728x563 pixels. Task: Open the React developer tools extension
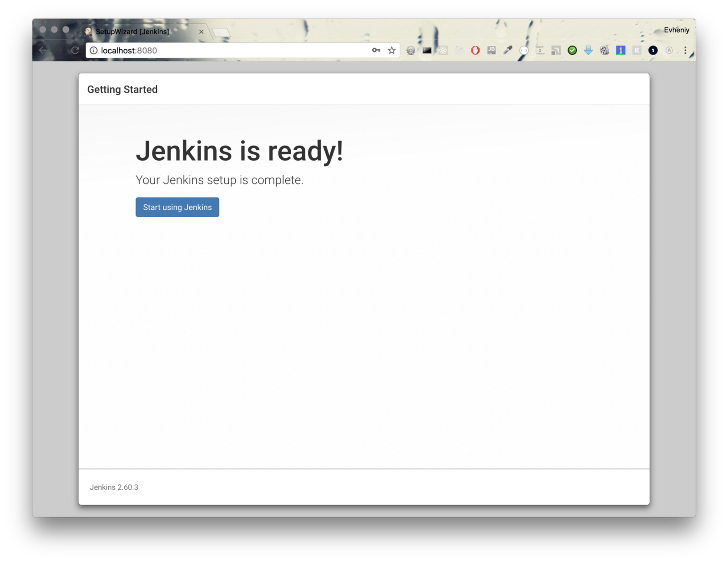pos(443,51)
